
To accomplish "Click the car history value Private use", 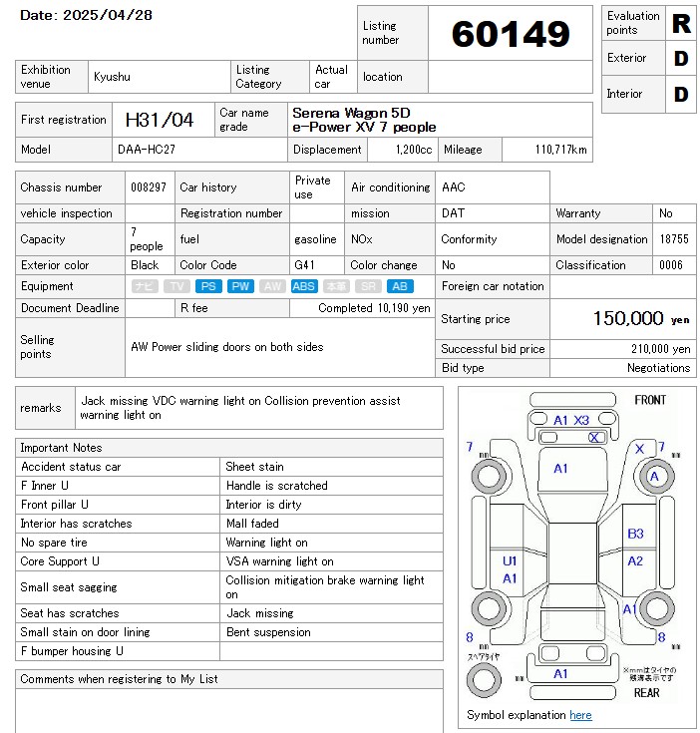I will 313,187.
